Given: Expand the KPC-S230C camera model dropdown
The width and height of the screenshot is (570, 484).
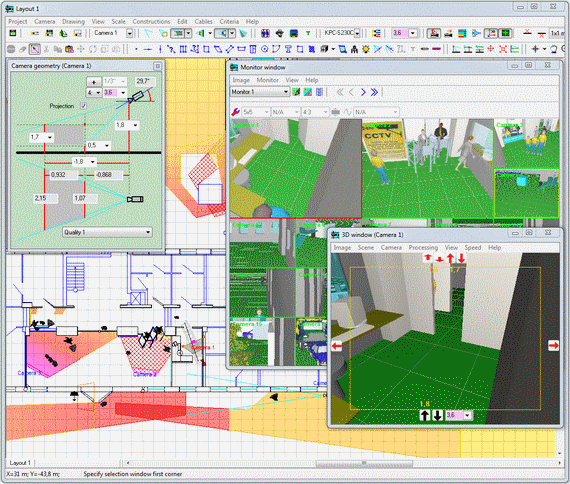Looking at the screenshot, I should [x=357, y=33].
